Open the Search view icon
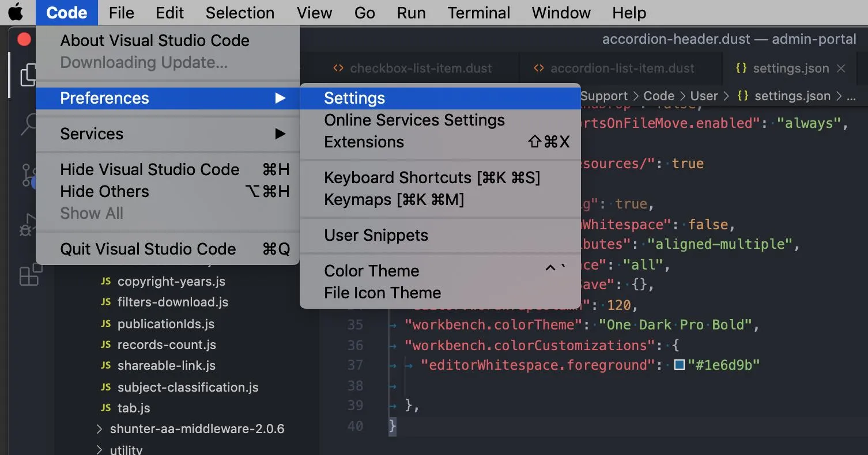The image size is (868, 455). pos(28,124)
